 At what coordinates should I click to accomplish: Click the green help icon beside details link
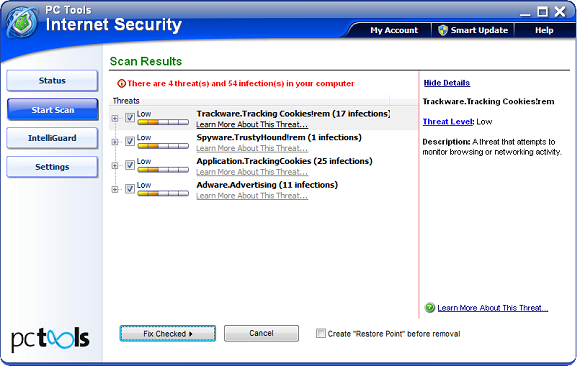click(x=429, y=308)
